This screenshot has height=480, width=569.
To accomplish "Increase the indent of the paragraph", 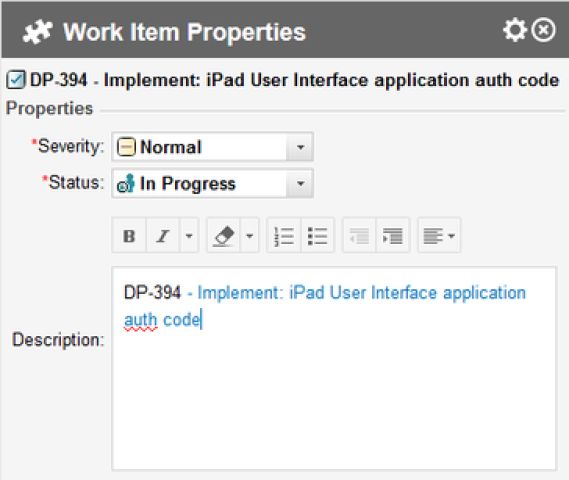I will (x=393, y=236).
